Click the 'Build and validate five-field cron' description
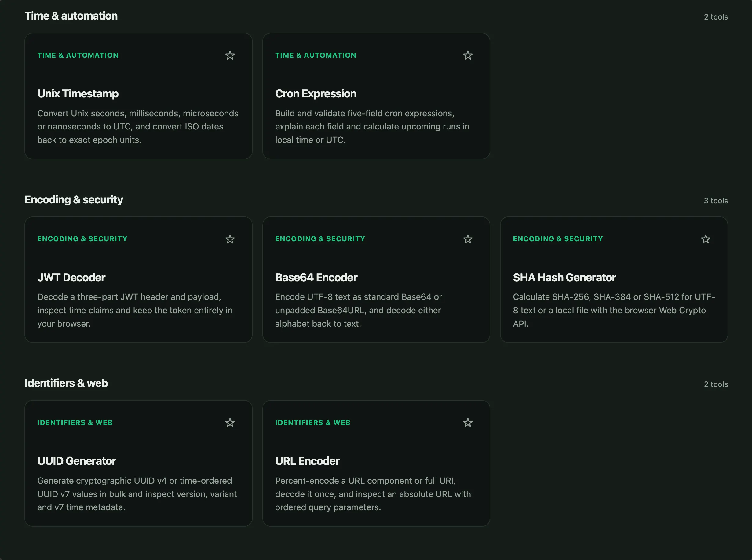 click(372, 126)
